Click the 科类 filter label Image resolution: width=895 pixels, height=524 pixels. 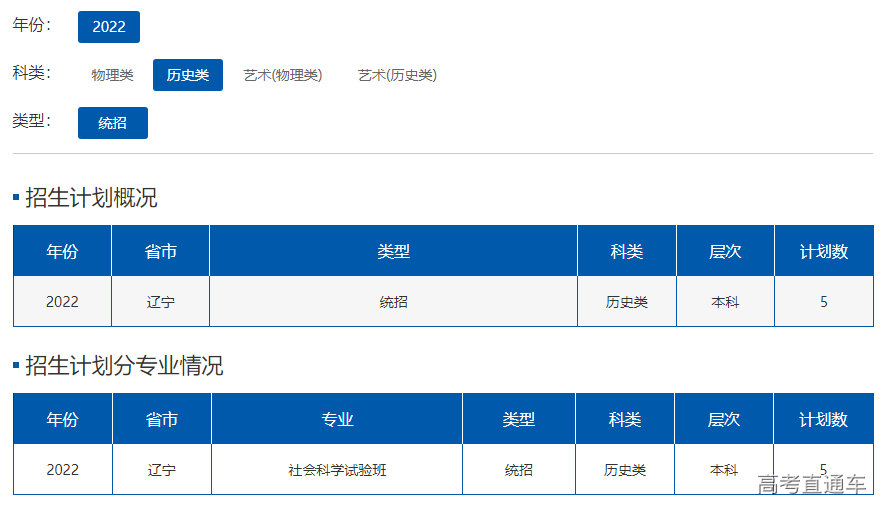click(32, 73)
